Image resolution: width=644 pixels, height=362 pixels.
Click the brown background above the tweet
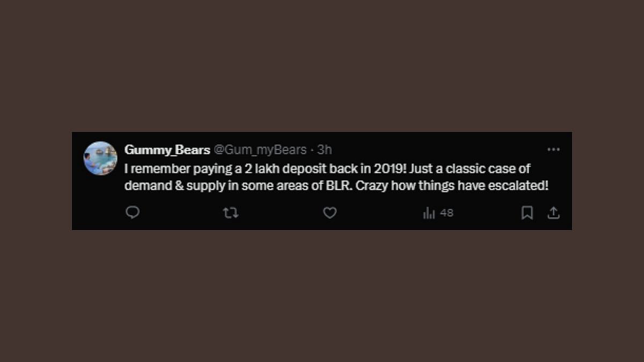pyautogui.click(x=322, y=64)
